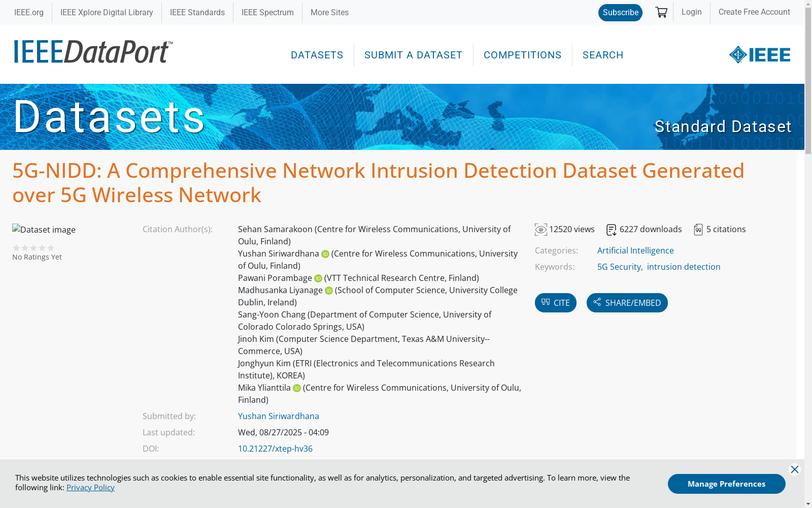Open the More Sites menu
The height and width of the screenshot is (508, 812).
329,13
